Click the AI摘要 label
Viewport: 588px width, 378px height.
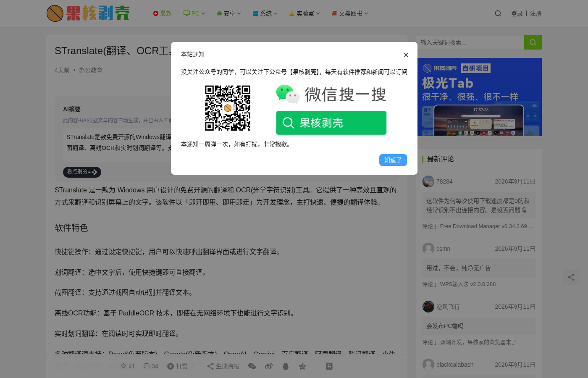coord(72,109)
